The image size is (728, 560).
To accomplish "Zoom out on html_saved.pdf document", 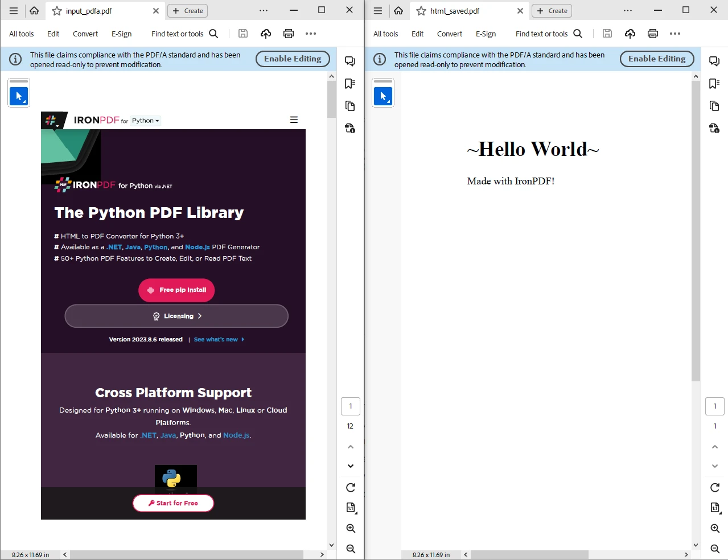I will tap(715, 549).
